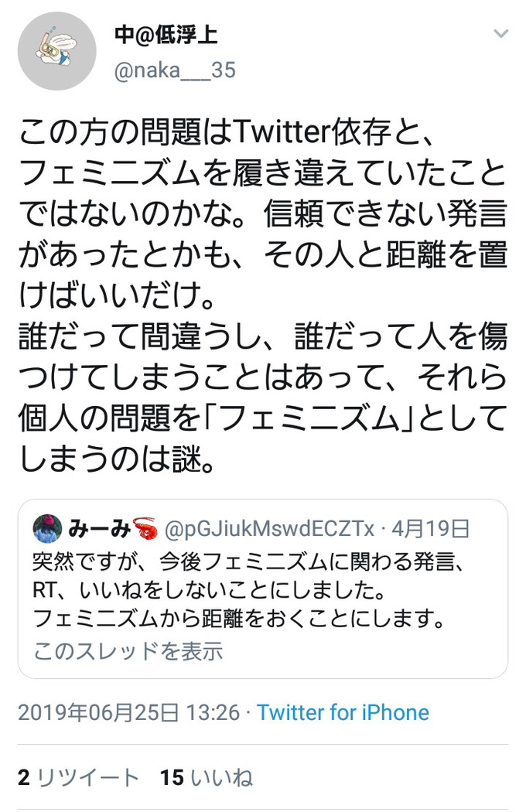View the 2 リツイート list
This screenshot has width=526, height=812.
[79, 778]
